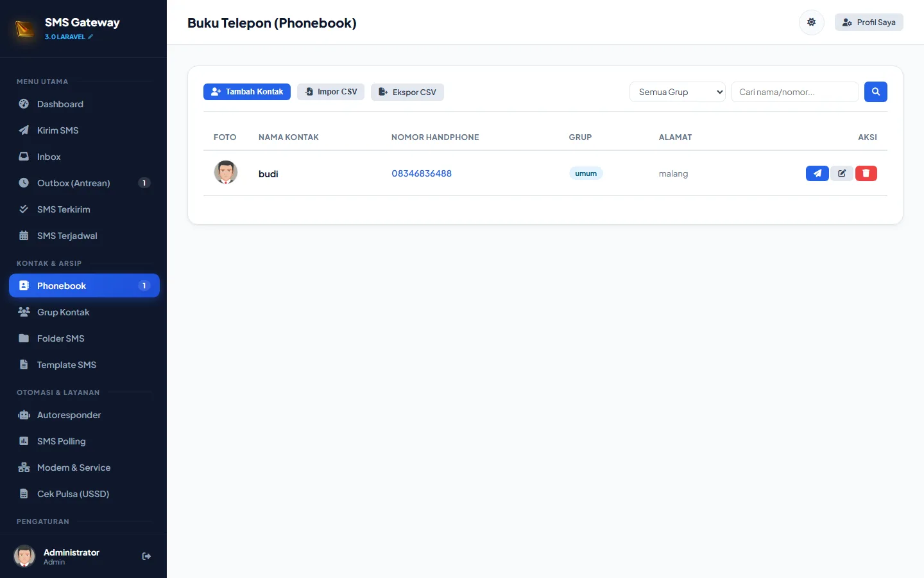Open Grup Kontak menu item
Viewport: 924px width, 578px height.
coord(84,312)
